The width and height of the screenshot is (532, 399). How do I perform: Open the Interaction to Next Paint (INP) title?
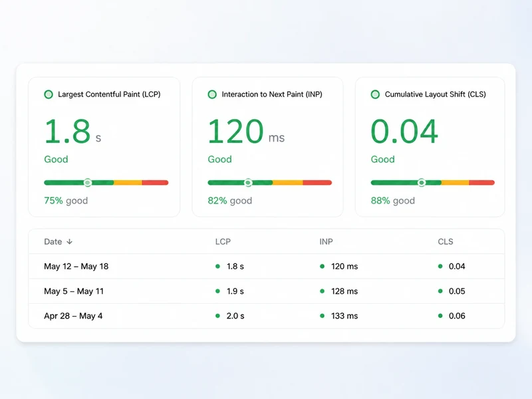pyautogui.click(x=272, y=94)
